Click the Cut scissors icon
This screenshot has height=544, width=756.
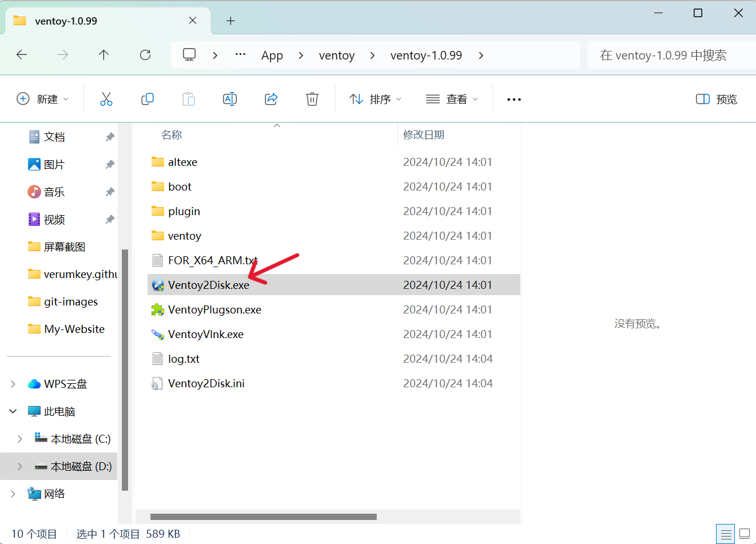(106, 99)
